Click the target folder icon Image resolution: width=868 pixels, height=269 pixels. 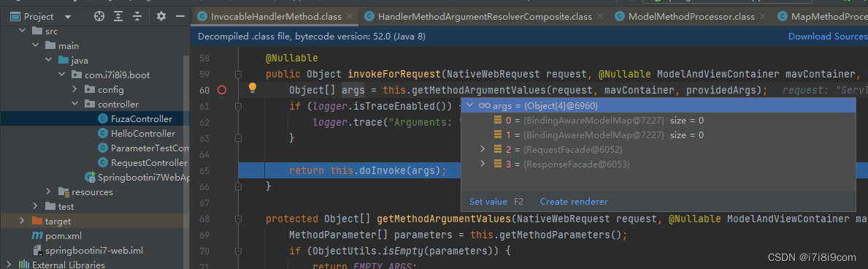(37, 221)
